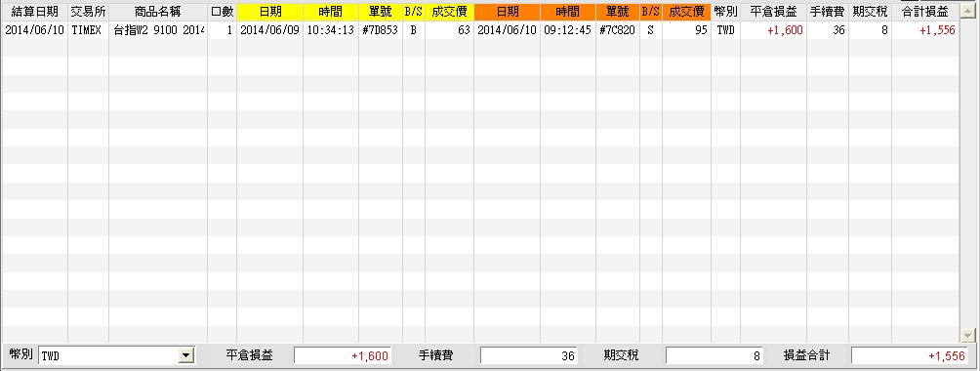Click the orange 成交價 column header

(686, 12)
